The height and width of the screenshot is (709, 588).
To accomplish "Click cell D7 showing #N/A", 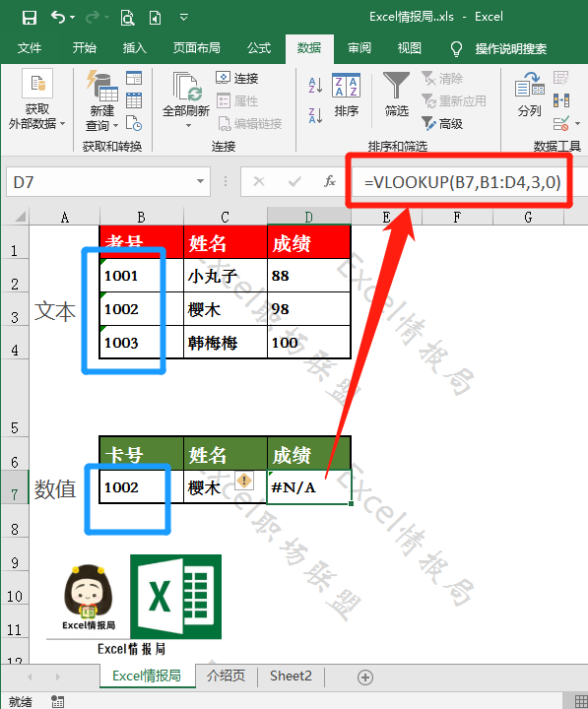I will (x=309, y=487).
